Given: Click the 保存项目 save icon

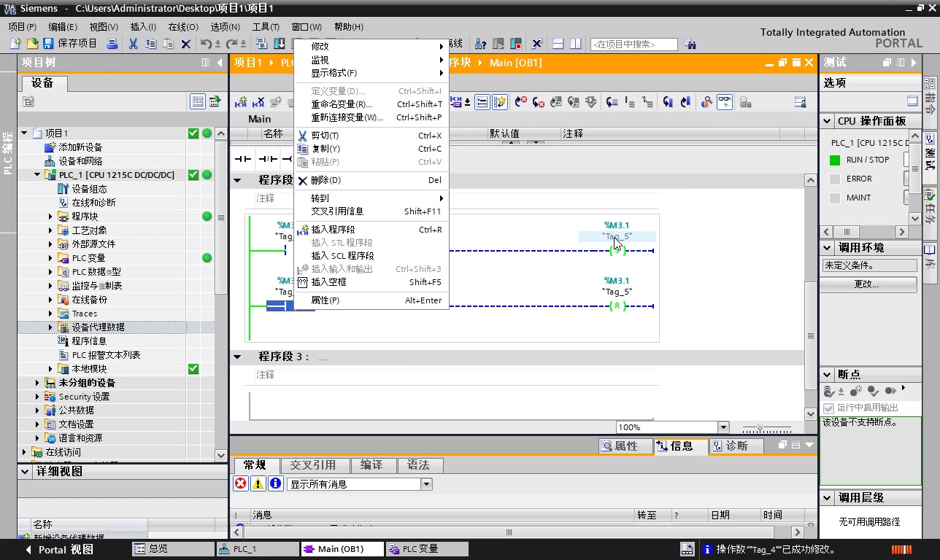Looking at the screenshot, I should pos(48,44).
